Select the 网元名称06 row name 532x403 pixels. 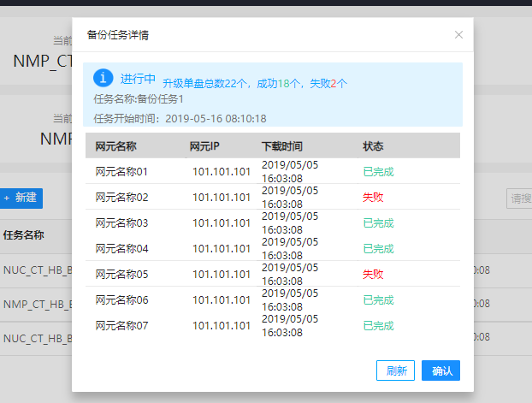121,299
